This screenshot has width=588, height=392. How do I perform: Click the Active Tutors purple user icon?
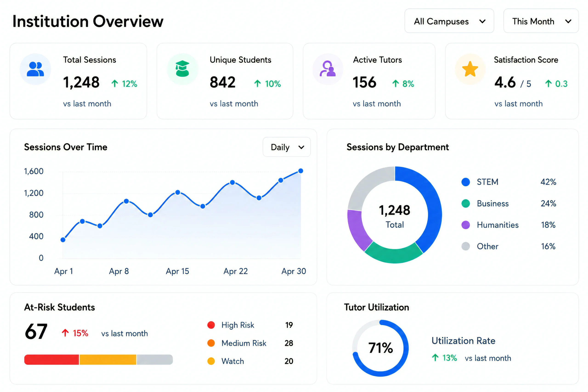pyautogui.click(x=328, y=68)
